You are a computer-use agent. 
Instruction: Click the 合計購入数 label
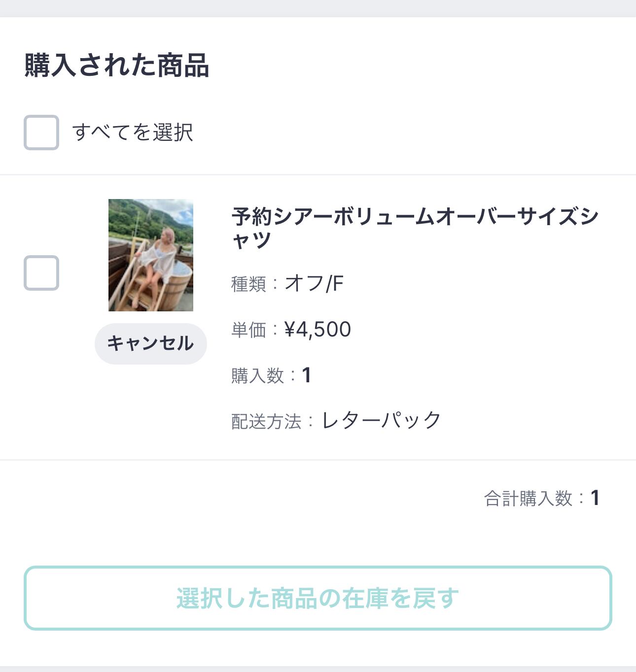point(528,499)
